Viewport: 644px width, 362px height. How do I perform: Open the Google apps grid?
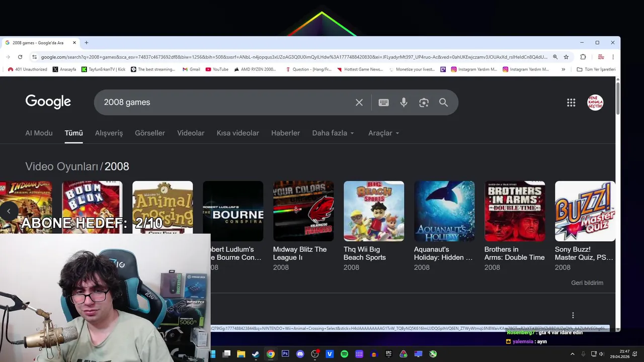[x=571, y=103]
